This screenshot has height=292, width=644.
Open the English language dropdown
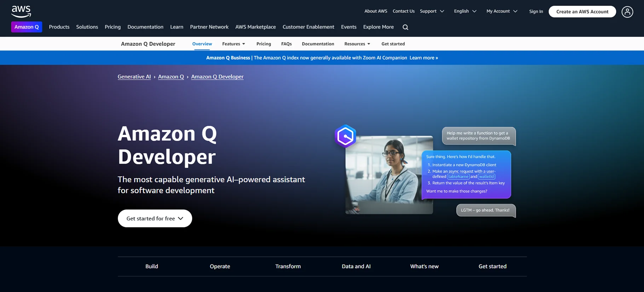[x=465, y=11]
